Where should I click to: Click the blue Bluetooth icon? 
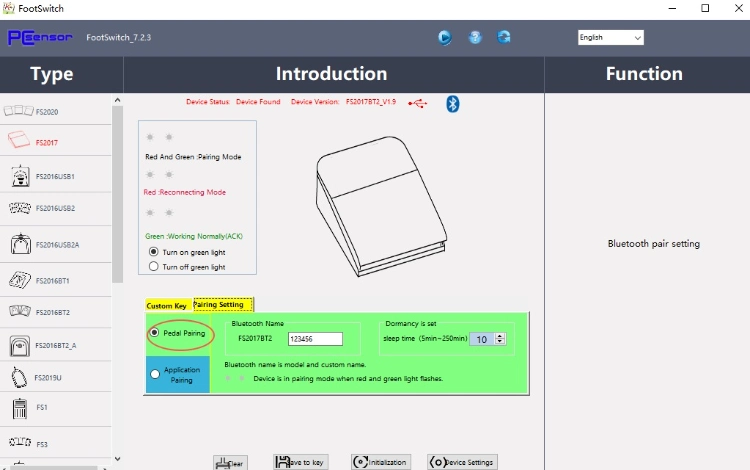[x=452, y=104]
